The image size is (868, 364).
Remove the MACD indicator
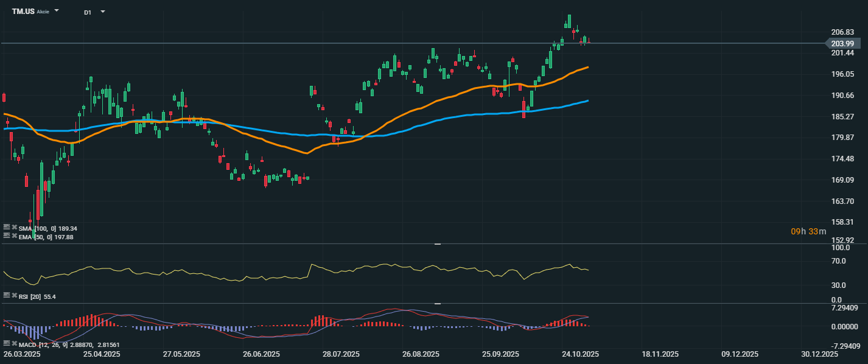point(14,344)
